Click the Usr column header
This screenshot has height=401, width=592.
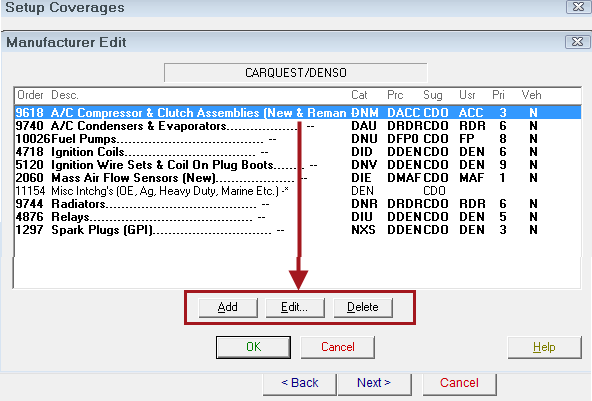click(467, 95)
